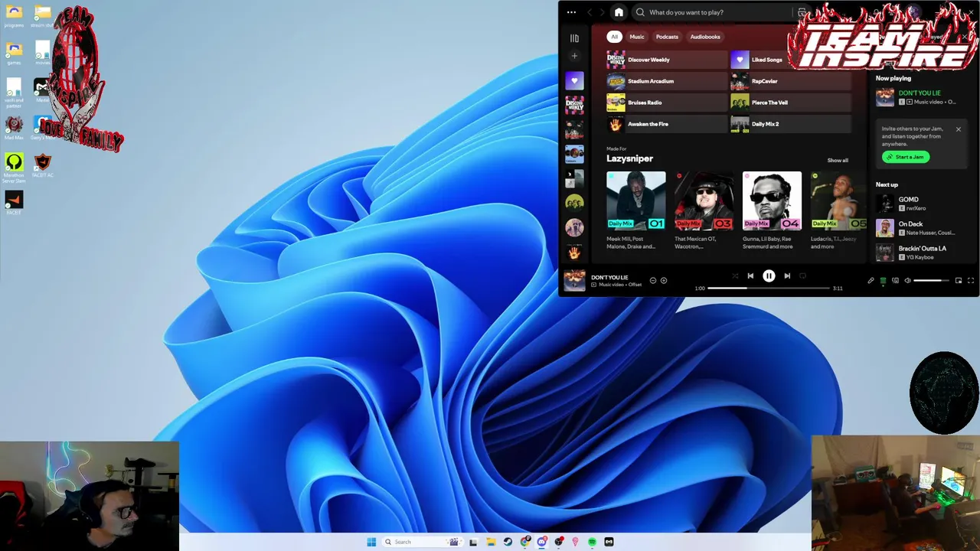Click the Lazysniper heading link
Viewport: 980px width, 551px height.
(x=629, y=158)
